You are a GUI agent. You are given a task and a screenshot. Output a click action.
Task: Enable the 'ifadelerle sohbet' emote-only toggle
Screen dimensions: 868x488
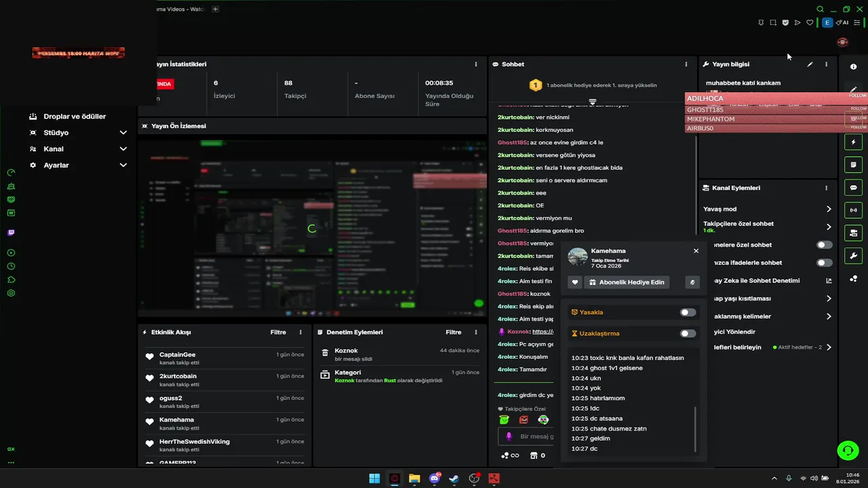pyautogui.click(x=825, y=262)
